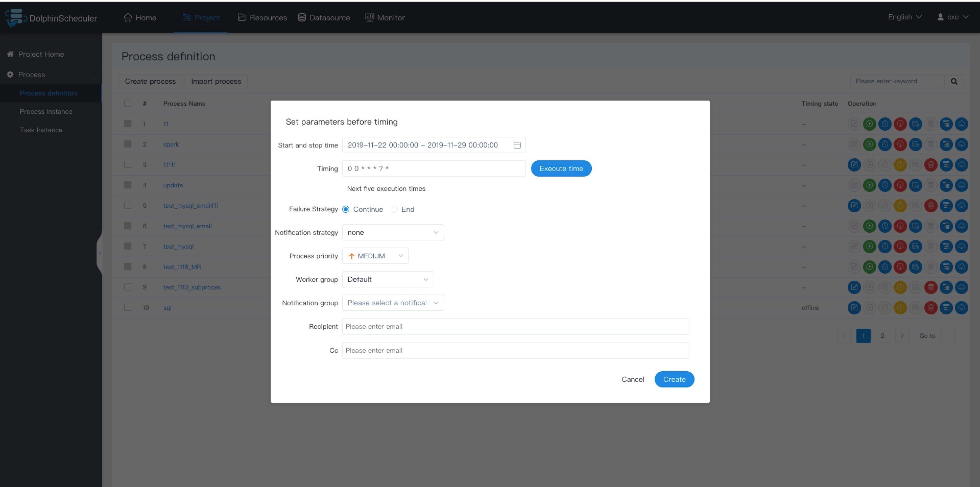
Task: Click the timing clock icon in spark row
Action: [885, 144]
